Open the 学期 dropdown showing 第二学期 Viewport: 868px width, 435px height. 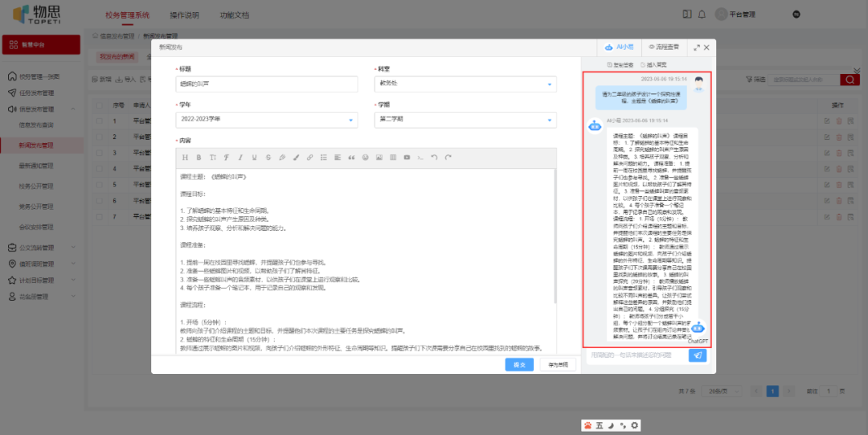pos(465,120)
